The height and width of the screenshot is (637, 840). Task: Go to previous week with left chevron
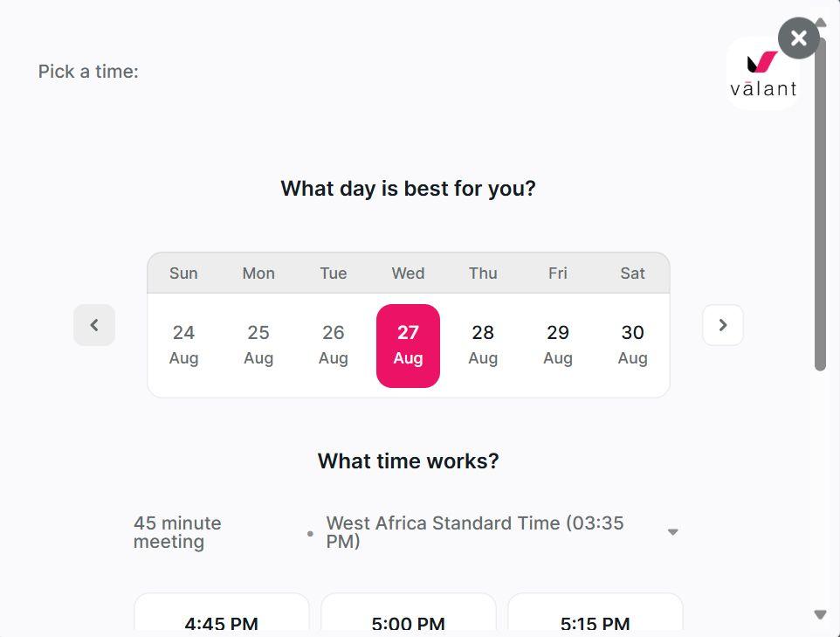click(94, 325)
